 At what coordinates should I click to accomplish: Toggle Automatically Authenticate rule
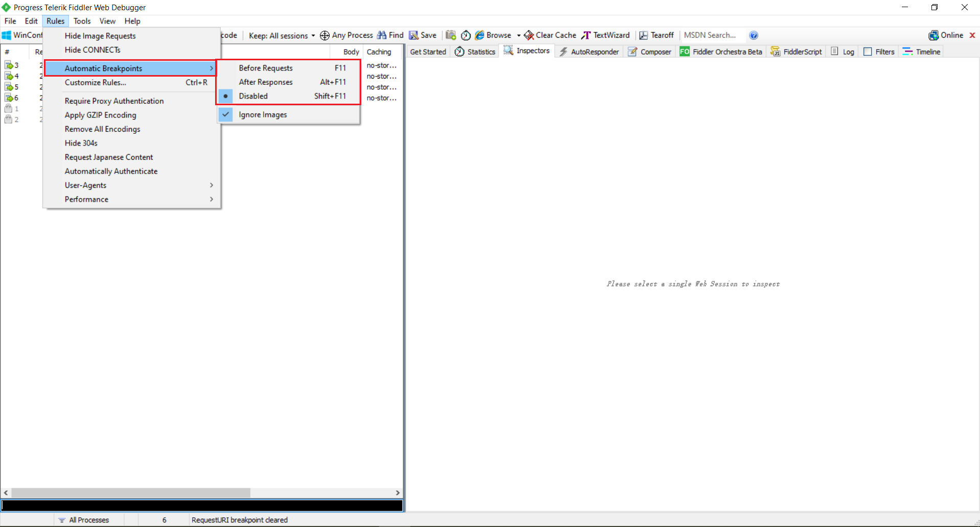(x=132, y=171)
